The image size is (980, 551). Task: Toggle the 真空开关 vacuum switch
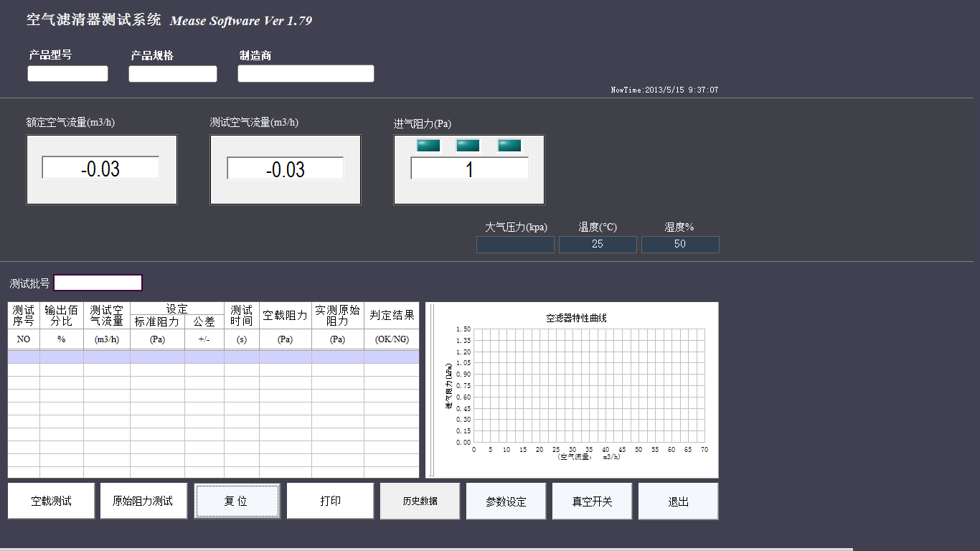point(592,501)
